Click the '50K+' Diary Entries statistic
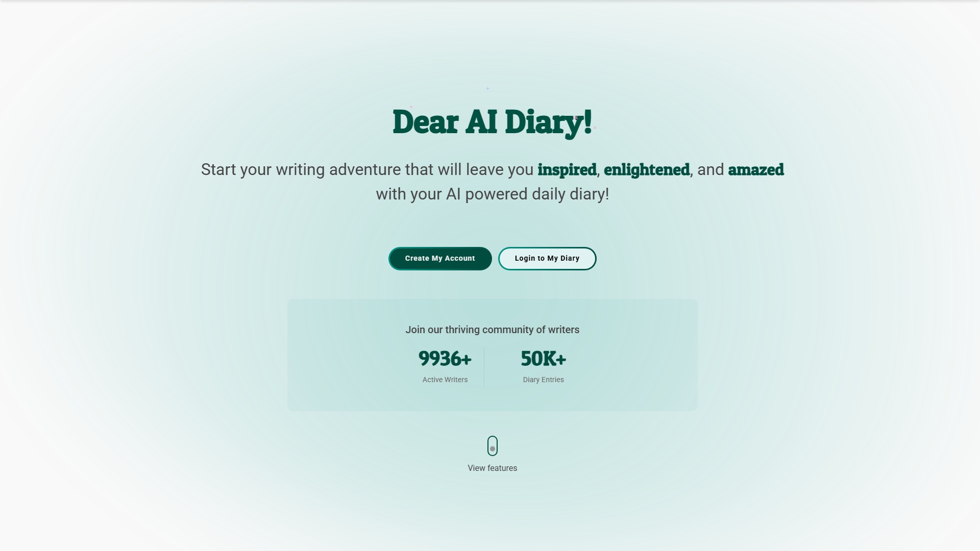Image resolution: width=980 pixels, height=551 pixels. point(543,359)
